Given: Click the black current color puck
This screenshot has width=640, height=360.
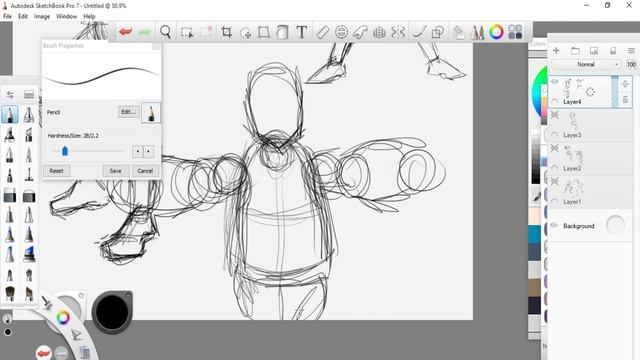Looking at the screenshot, I should tap(112, 312).
